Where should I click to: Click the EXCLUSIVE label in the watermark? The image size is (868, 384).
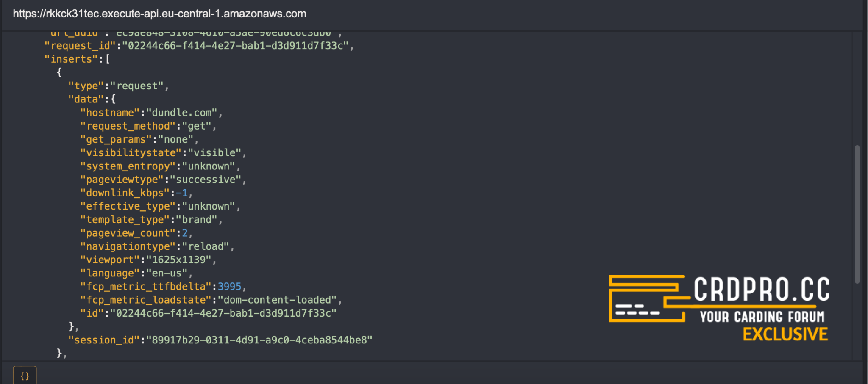(x=785, y=334)
